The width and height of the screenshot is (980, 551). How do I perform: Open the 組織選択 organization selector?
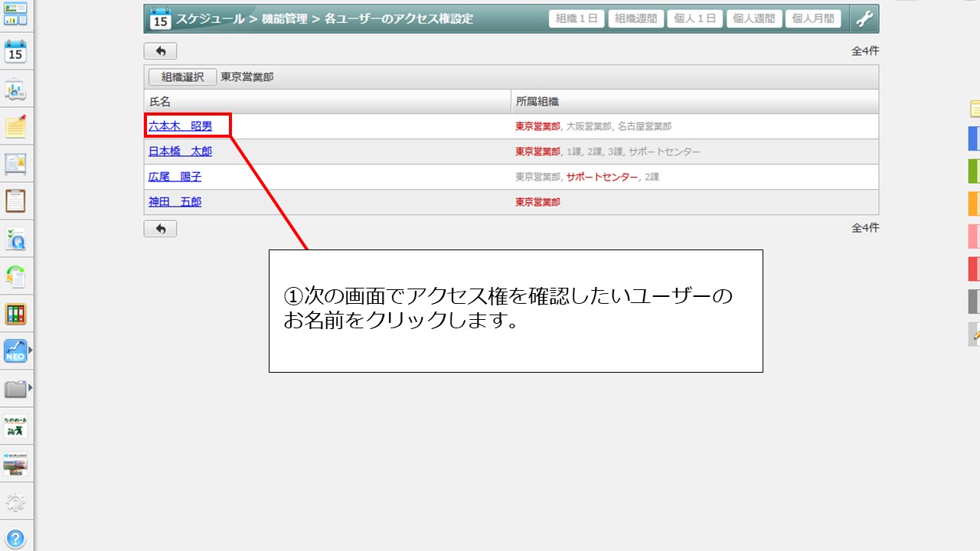point(182,77)
